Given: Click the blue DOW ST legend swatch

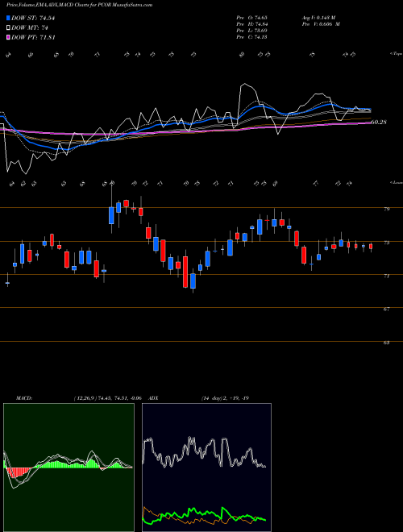Looking at the screenshot, I should (x=9, y=18).
